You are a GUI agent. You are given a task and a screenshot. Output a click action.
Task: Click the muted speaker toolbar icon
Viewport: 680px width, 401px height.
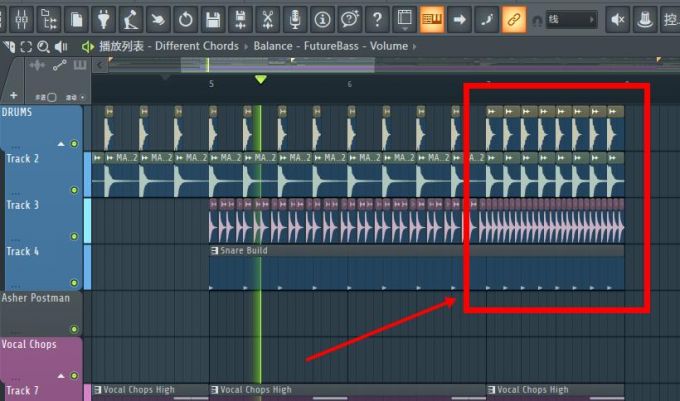[x=618, y=20]
